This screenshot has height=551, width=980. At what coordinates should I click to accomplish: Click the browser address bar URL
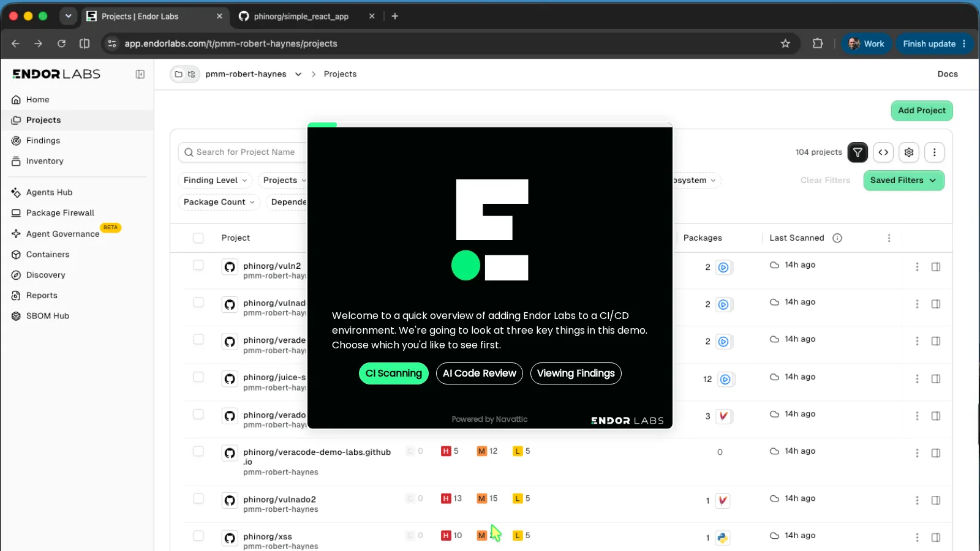tap(231, 43)
